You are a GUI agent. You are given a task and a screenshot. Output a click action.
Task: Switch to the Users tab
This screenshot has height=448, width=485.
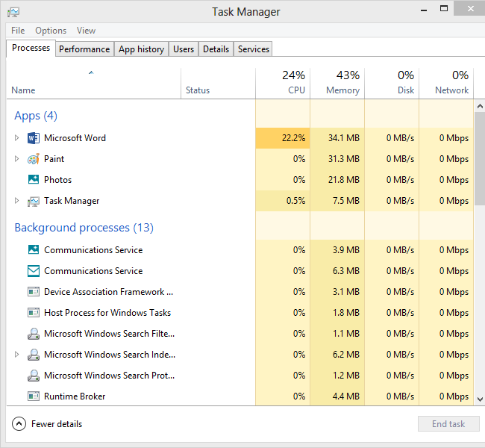coord(184,49)
